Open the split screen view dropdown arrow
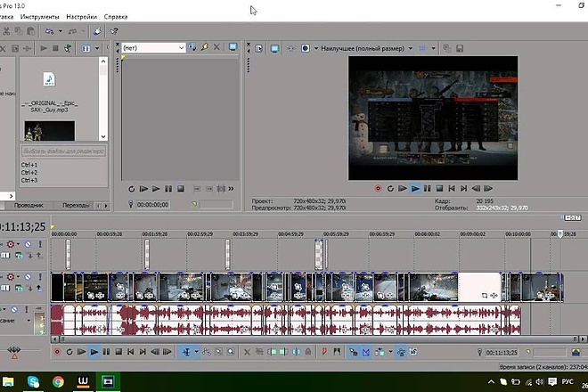Screen dimensions: 588x392 [x=316, y=48]
